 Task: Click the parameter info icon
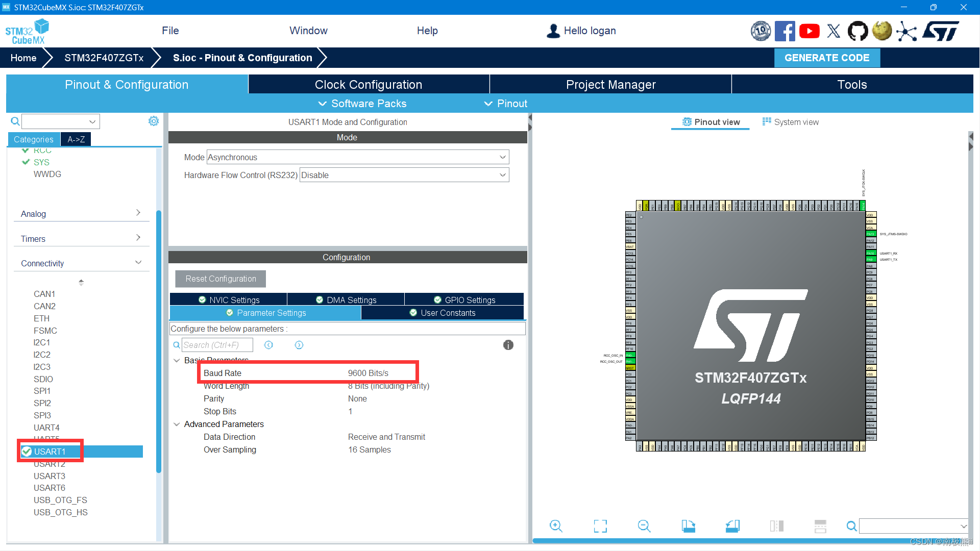click(508, 345)
